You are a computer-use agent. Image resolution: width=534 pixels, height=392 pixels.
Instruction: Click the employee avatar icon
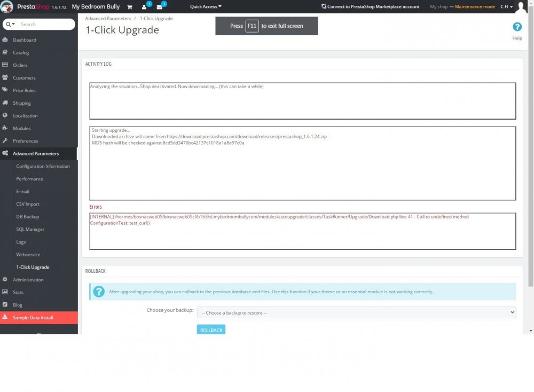coord(521,6)
